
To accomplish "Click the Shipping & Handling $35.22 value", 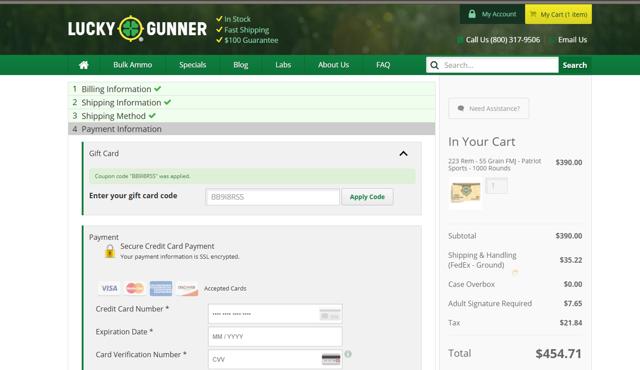I will tap(571, 260).
